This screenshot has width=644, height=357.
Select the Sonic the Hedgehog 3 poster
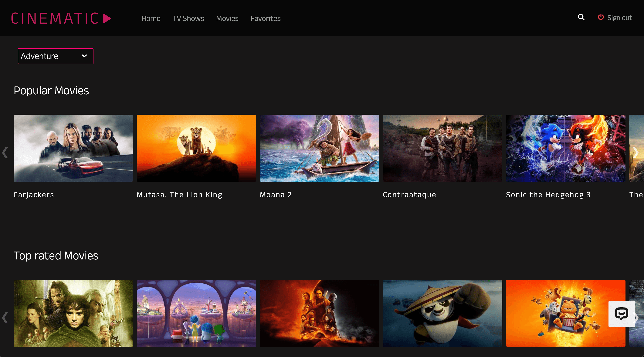pyautogui.click(x=566, y=148)
